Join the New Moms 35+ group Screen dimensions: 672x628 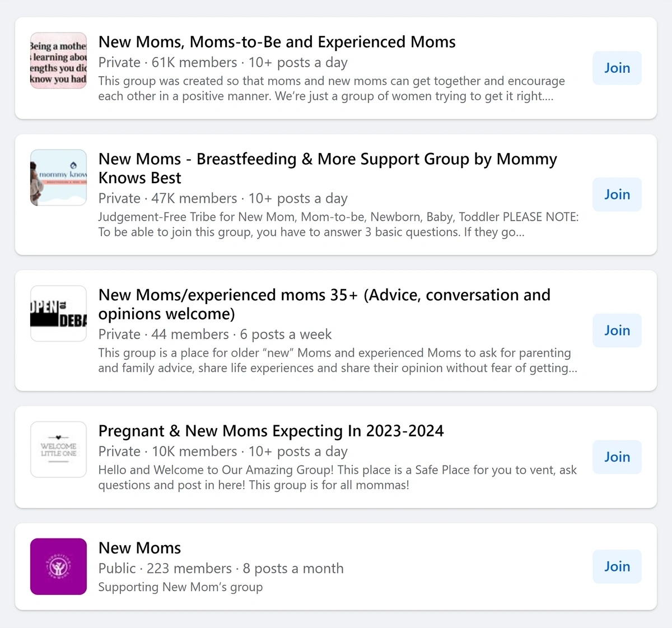pyautogui.click(x=617, y=331)
